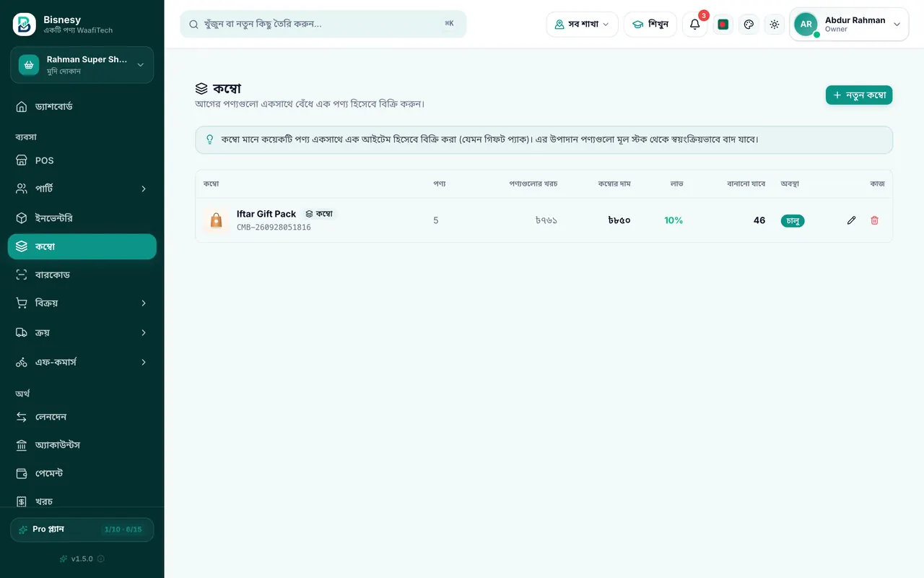Click the কম্বোর দাম column header
The image size is (924, 578).
[x=614, y=184]
